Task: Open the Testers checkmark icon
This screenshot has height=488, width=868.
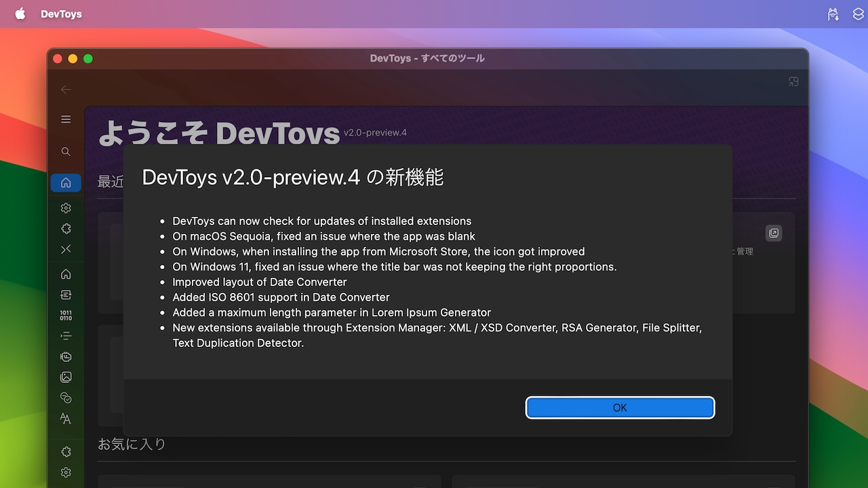Action: point(66,397)
